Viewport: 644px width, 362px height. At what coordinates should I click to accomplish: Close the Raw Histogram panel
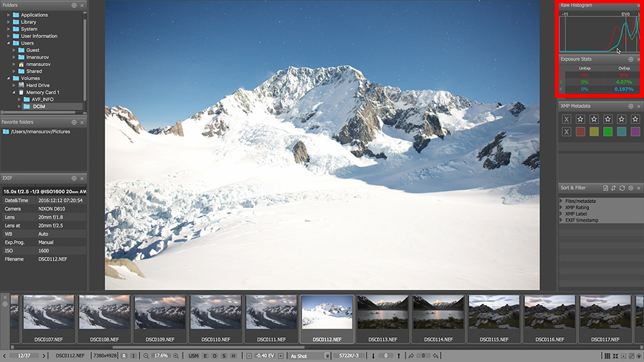639,5
